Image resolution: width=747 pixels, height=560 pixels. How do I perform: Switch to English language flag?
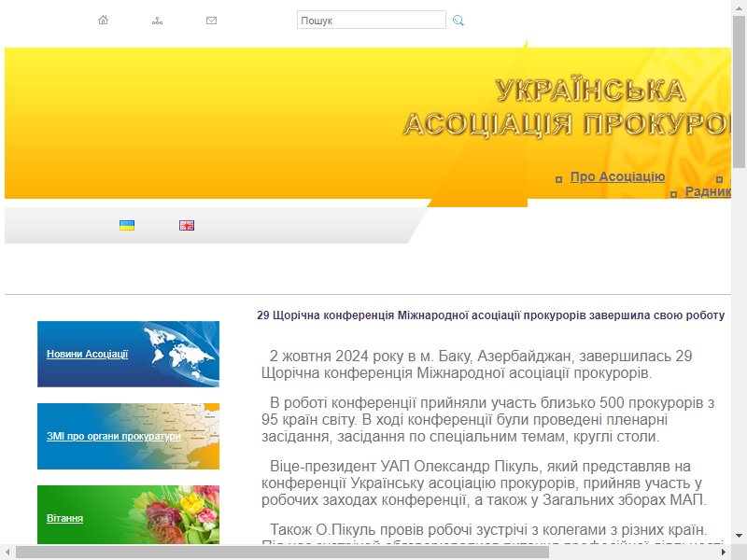187,225
